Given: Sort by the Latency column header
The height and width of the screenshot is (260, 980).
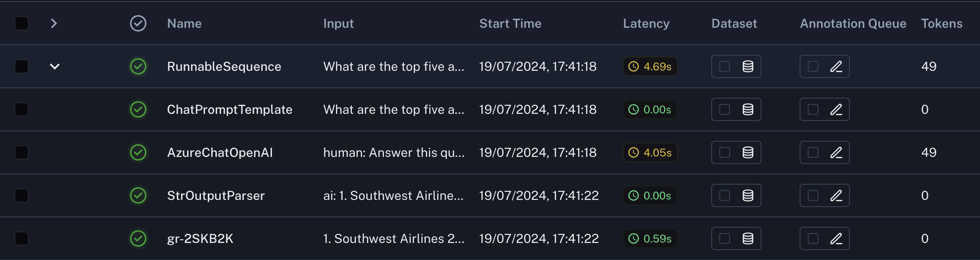Looking at the screenshot, I should click(x=646, y=23).
